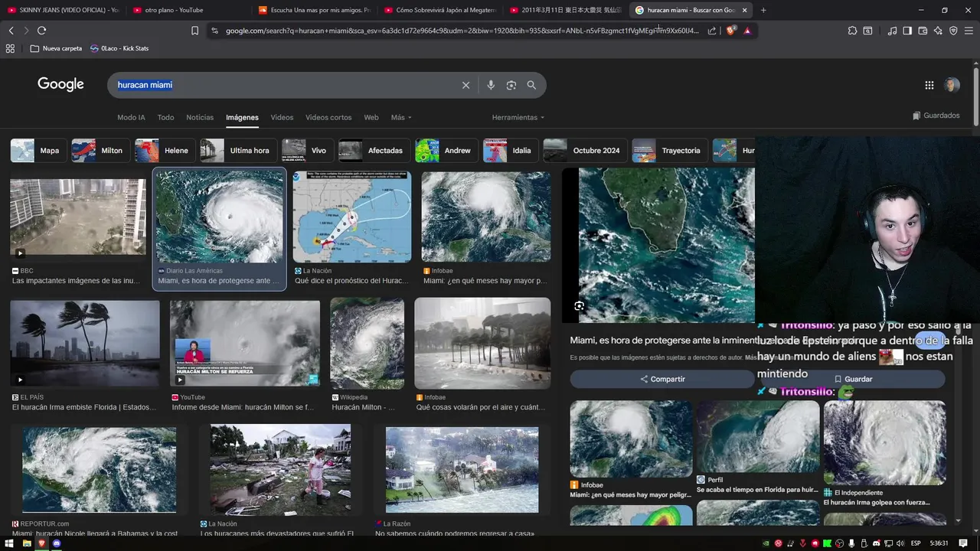This screenshot has width=980, height=551.
Task: Select the Idalia filter chip
Action: pyautogui.click(x=511, y=151)
